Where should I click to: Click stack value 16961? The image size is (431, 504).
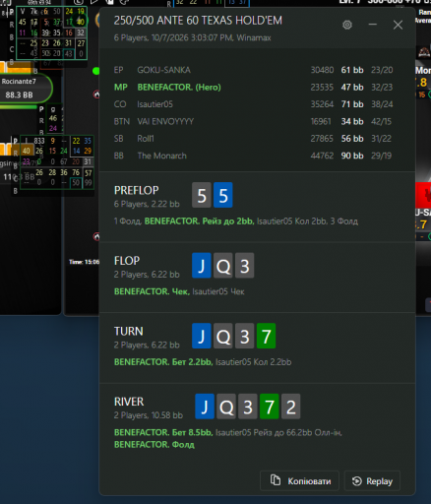[x=321, y=121]
